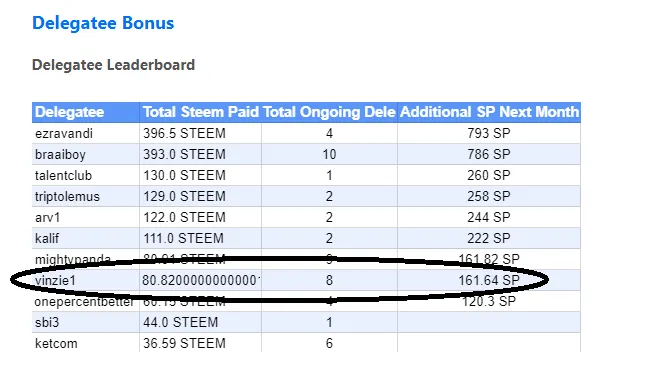This screenshot has width=652, height=366.
Task: Select the ketcom delegatee cell
Action: click(86, 343)
